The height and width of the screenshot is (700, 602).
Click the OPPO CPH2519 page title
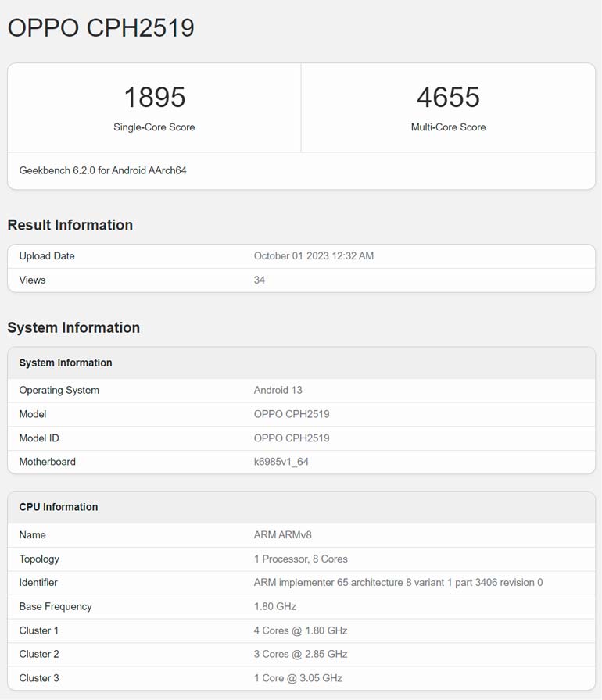[x=101, y=28]
